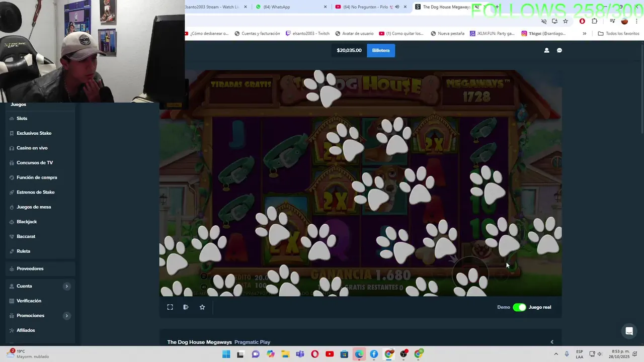Switch to the WhatsApp browser tab
Viewport: 644px width, 362px height.
[291, 7]
